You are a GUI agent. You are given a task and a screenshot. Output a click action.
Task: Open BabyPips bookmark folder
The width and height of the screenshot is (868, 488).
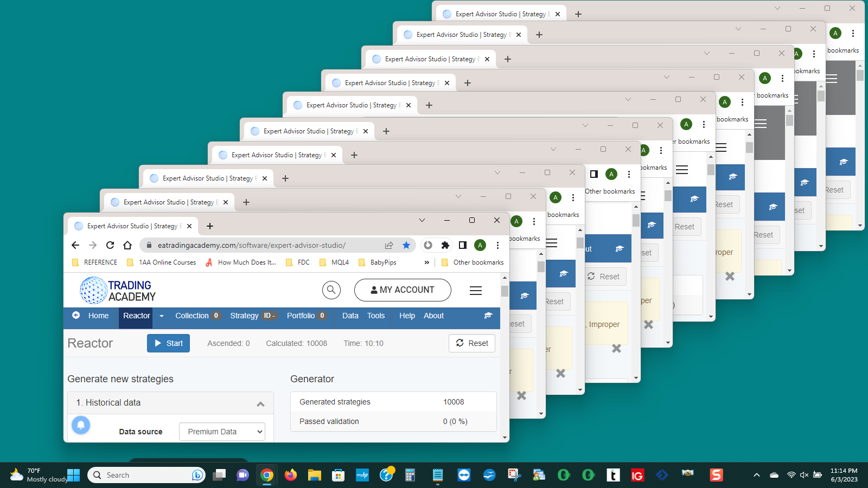click(x=378, y=262)
